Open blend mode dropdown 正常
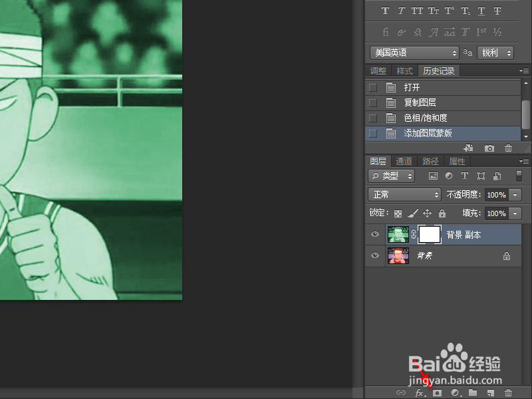 (x=405, y=195)
